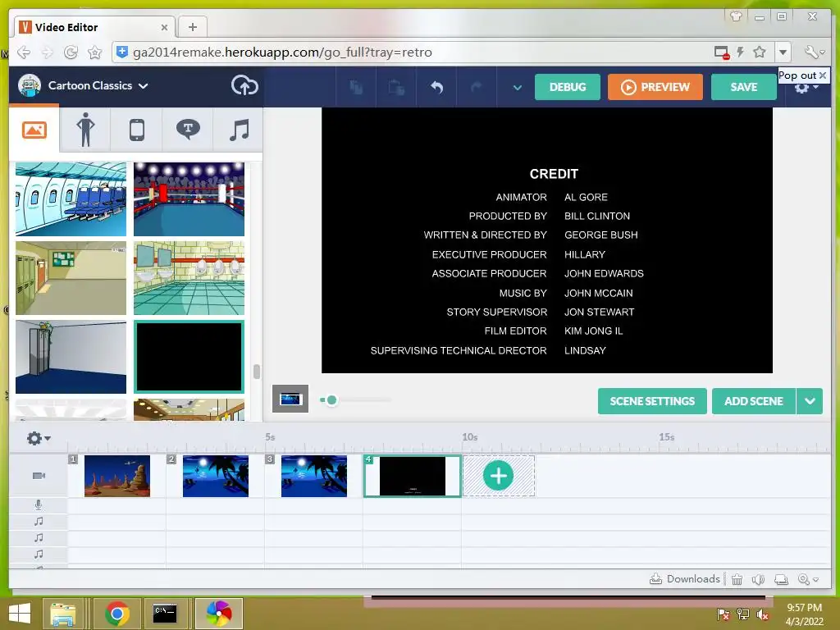Open SCENE SETTINGS
The width and height of the screenshot is (840, 630).
click(652, 401)
